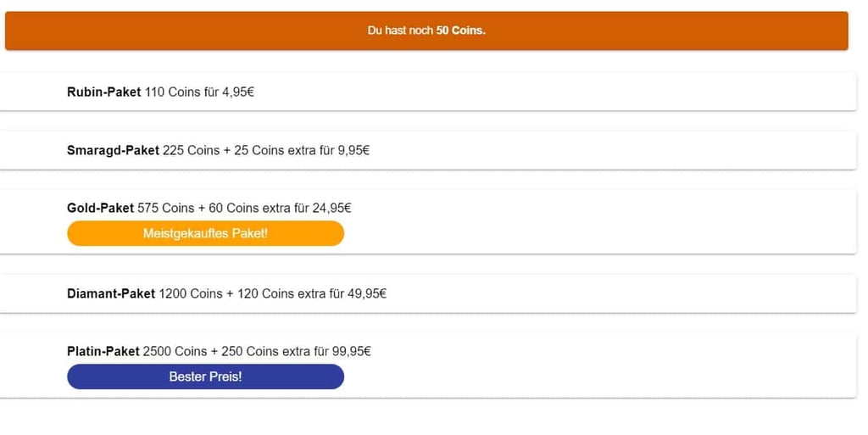Click the orange Meistgekauftes Paket! badge
Viewport: 868px width, 435px height.
point(205,233)
